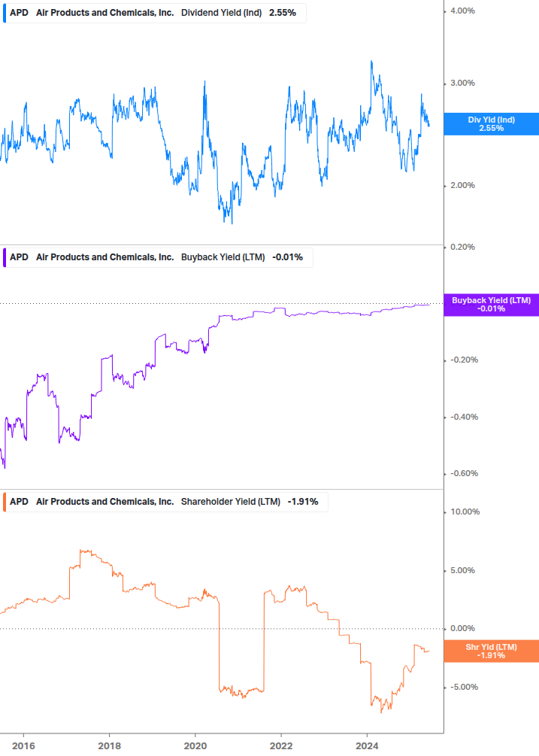Click the 0.20% tick on buyback yield axis

(462, 247)
